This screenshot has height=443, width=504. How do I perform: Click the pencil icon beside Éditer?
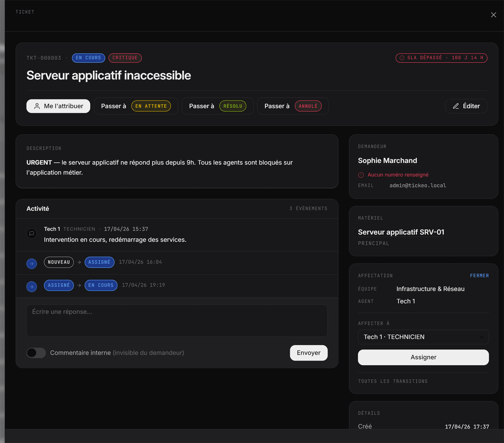tap(456, 106)
